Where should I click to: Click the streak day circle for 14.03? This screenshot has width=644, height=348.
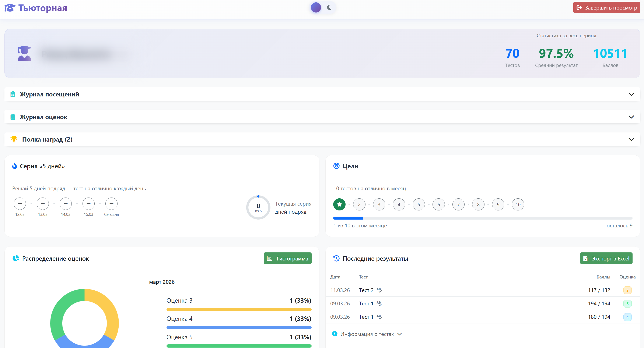tap(66, 204)
